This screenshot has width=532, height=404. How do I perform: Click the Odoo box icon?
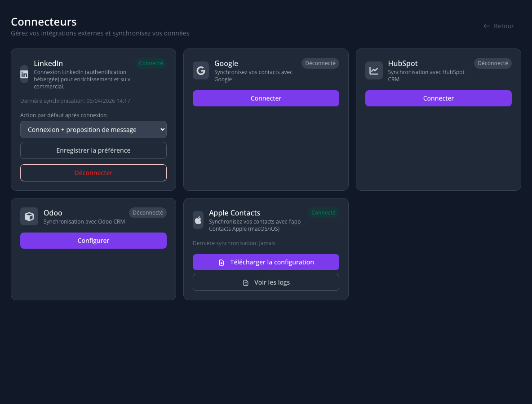[x=29, y=216]
